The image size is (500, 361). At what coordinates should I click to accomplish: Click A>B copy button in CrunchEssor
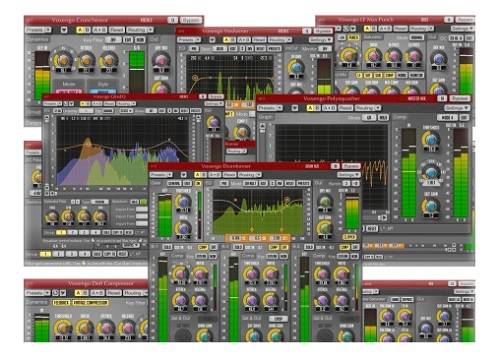100,30
